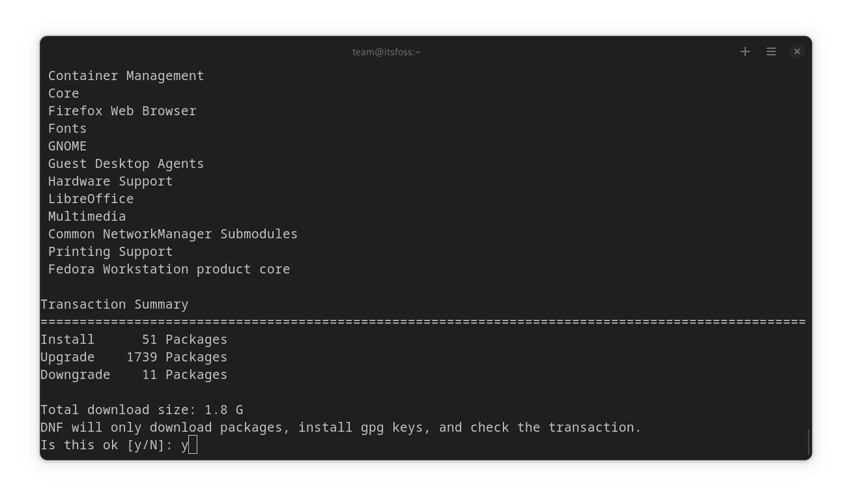Select the 'Guest Desktop Agents' line

pos(126,164)
